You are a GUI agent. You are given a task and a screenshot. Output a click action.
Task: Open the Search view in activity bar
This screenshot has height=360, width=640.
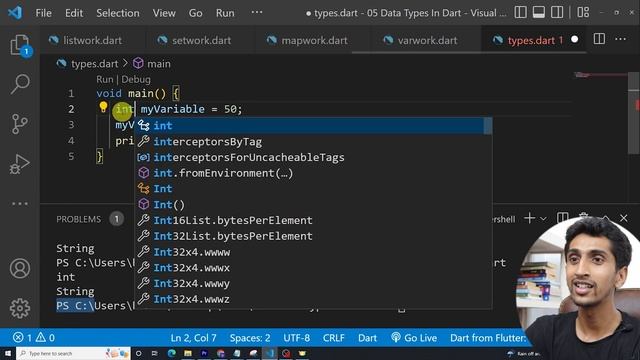[20, 84]
